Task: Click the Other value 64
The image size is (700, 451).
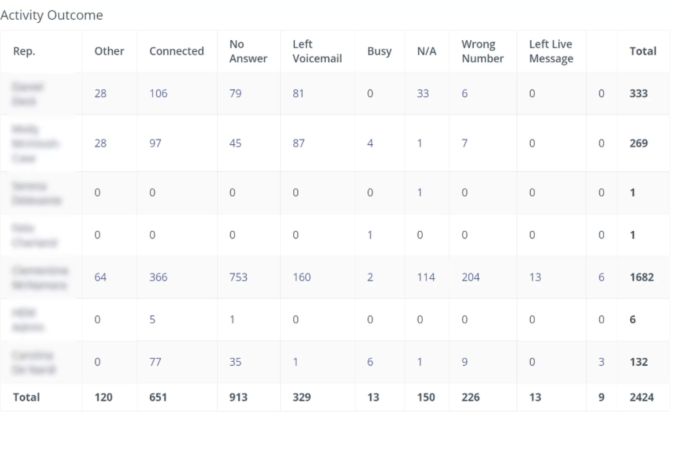Action: (100, 277)
